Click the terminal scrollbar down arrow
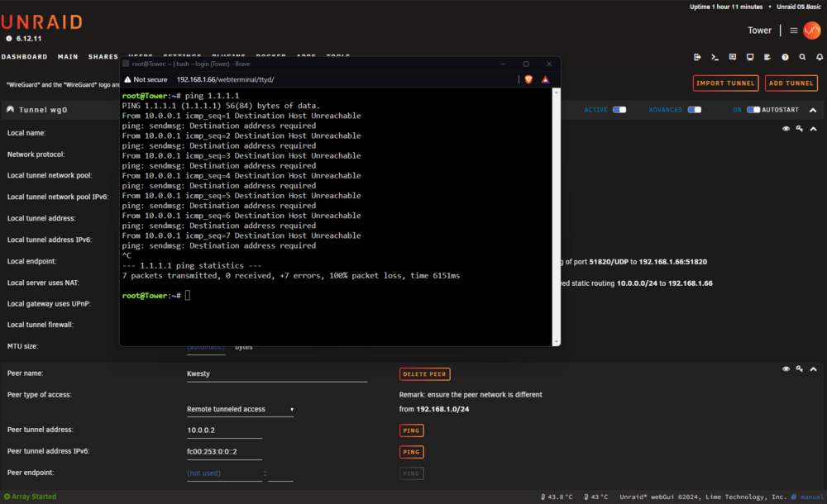 coord(556,341)
